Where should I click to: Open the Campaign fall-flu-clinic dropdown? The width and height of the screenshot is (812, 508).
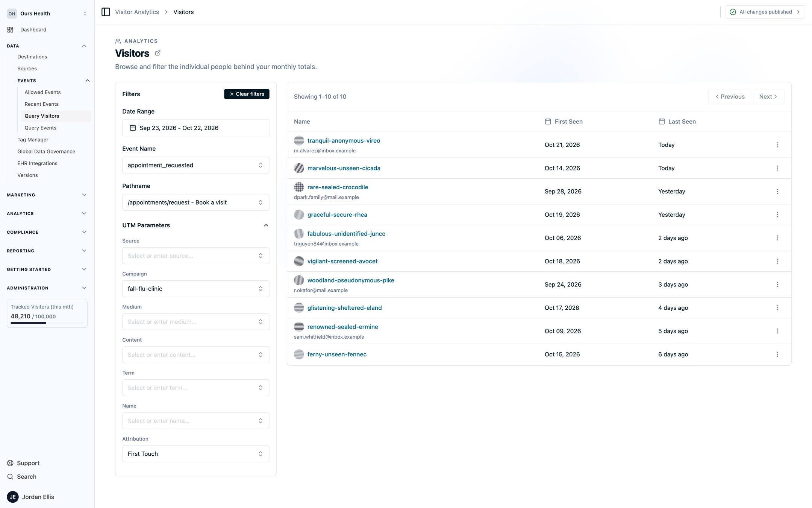(x=195, y=289)
